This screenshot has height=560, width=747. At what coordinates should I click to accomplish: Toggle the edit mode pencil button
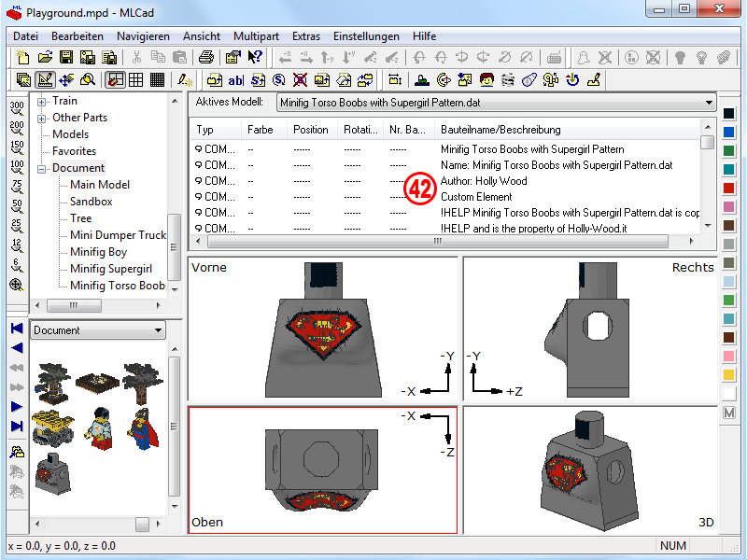click(45, 80)
